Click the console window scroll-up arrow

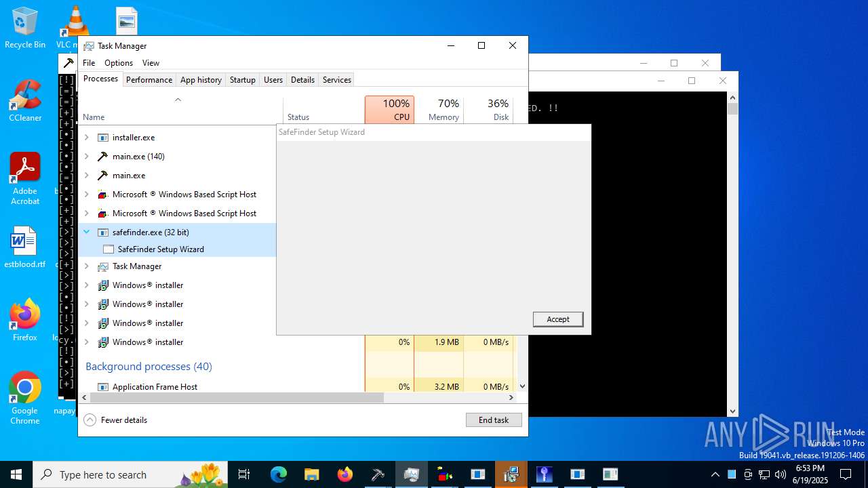[732, 97]
